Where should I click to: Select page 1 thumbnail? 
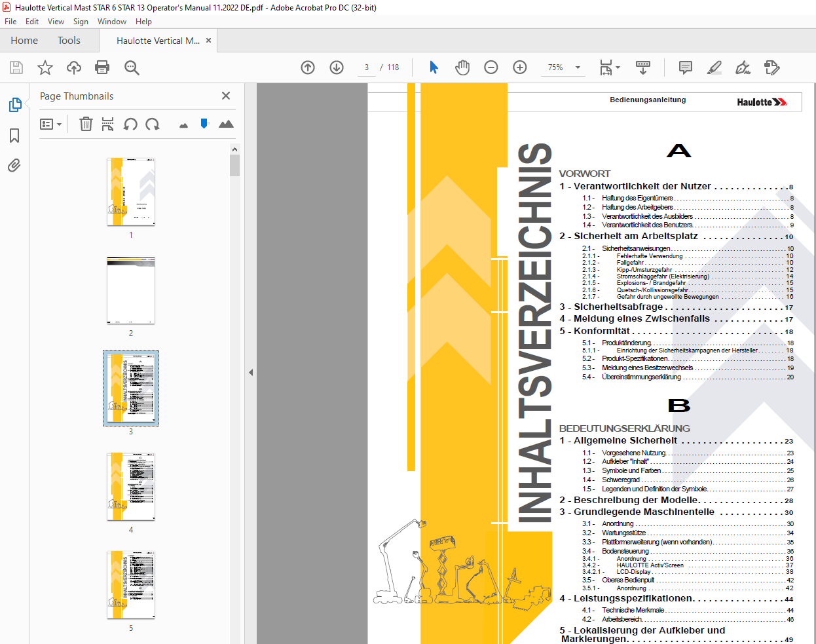[131, 191]
